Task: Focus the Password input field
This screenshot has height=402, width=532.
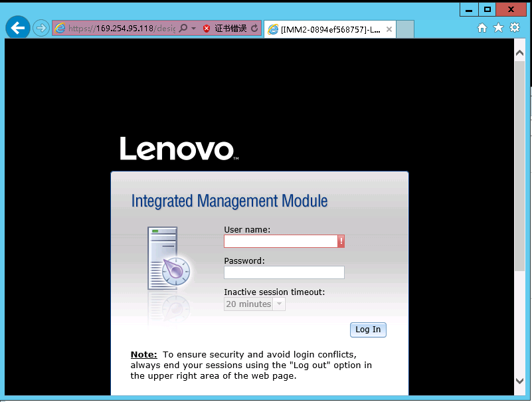Action: point(284,272)
